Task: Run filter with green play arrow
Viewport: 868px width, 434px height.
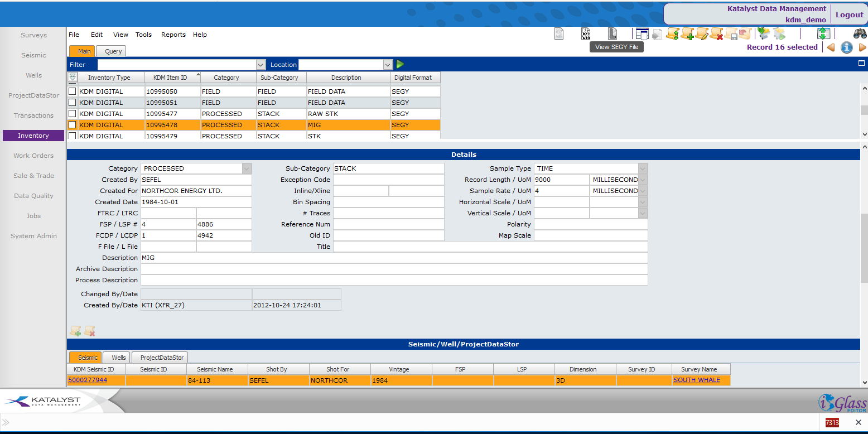Action: point(400,64)
